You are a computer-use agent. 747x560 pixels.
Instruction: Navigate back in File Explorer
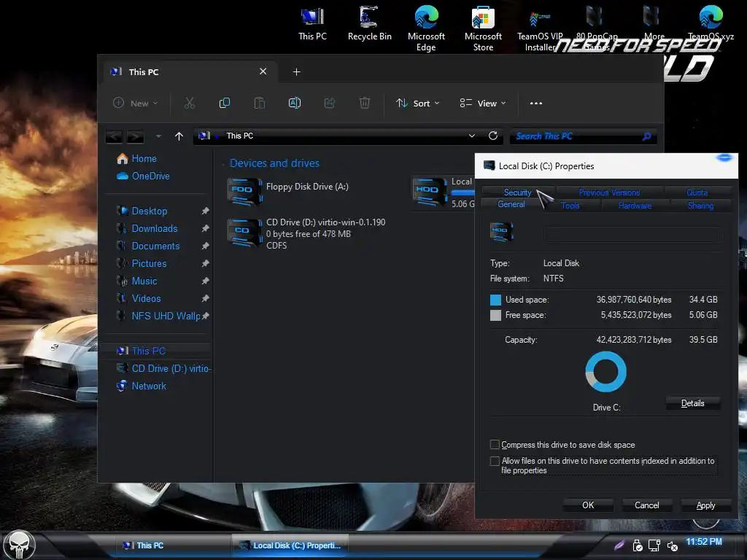(x=114, y=136)
